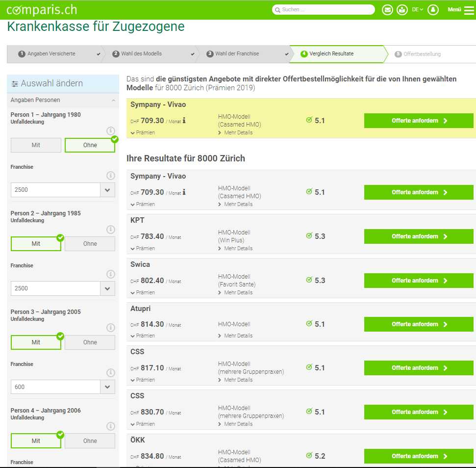Show info for Person 2 Unfalldeckung

click(x=110, y=229)
